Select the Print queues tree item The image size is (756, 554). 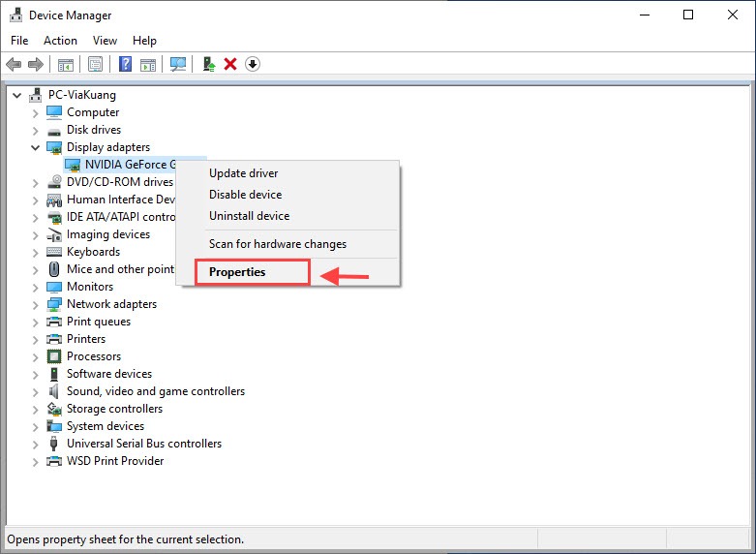coord(99,322)
